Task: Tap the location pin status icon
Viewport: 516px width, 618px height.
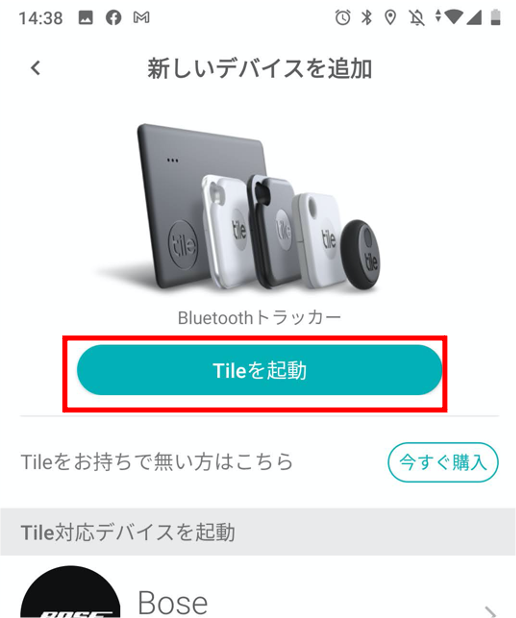Action: click(x=390, y=18)
